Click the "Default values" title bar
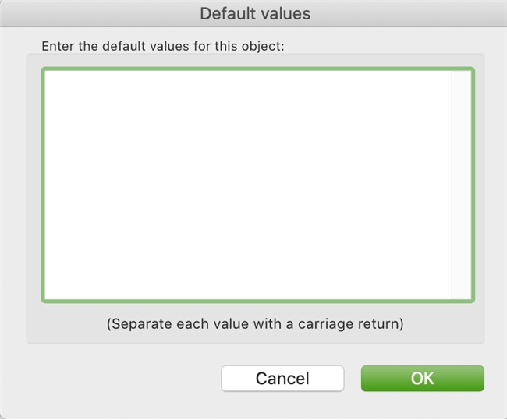507x420 pixels. (254, 13)
